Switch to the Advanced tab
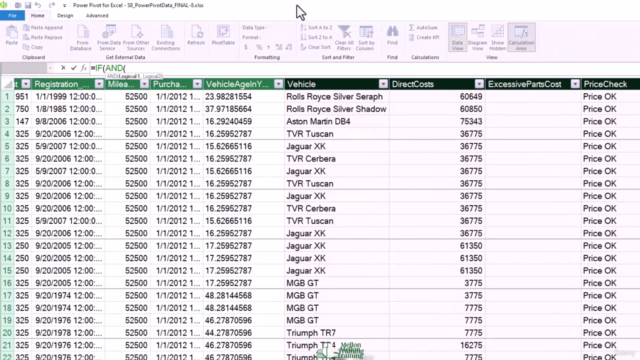This screenshot has width=640, height=360. click(97, 16)
